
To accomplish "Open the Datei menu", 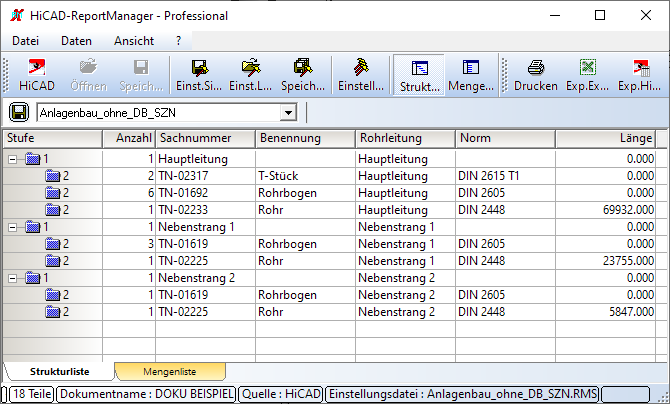I will [x=25, y=41].
